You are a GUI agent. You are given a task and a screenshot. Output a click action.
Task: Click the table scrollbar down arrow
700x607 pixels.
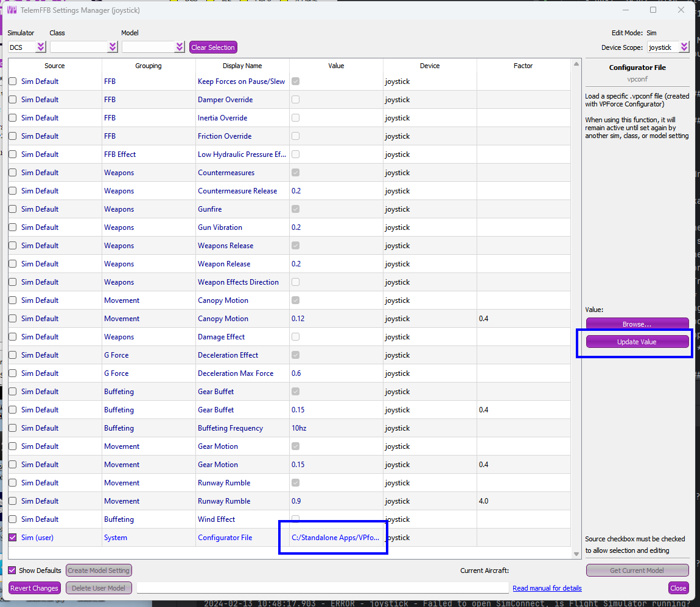point(576,554)
